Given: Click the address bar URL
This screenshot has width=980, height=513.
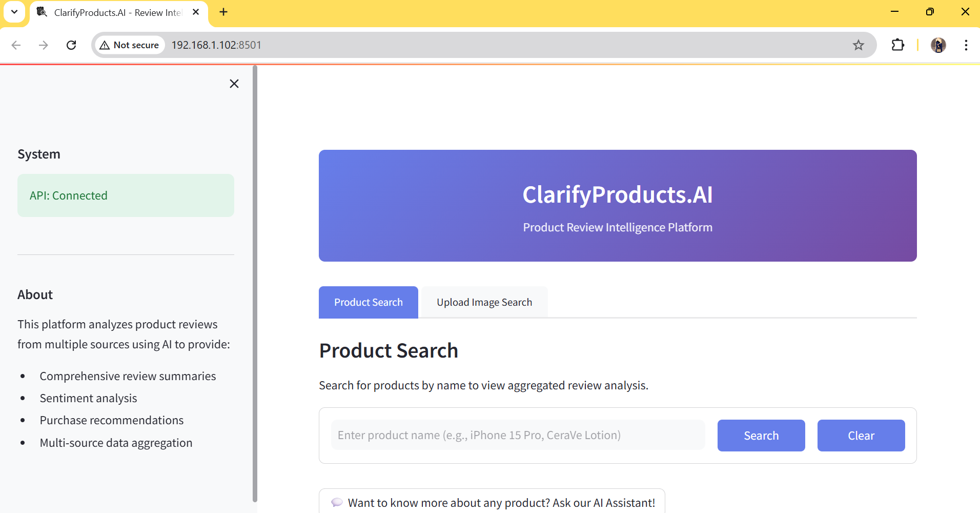Looking at the screenshot, I should click(x=216, y=45).
